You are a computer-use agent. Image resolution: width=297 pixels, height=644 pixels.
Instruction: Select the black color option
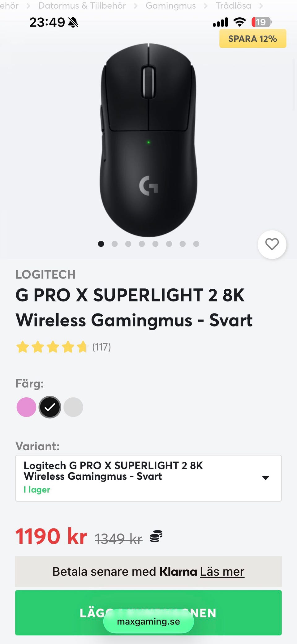coord(50,407)
